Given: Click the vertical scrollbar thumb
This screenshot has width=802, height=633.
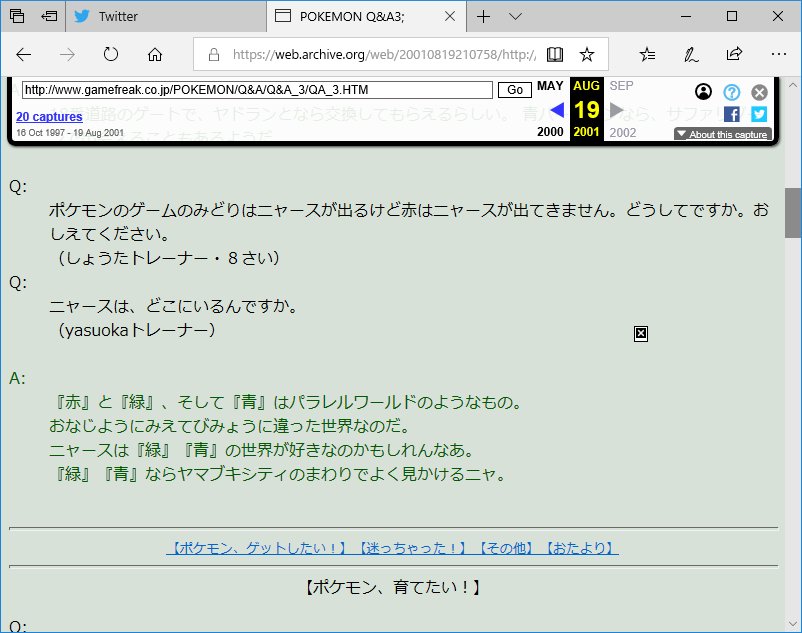Looking at the screenshot, I should click(x=793, y=213).
